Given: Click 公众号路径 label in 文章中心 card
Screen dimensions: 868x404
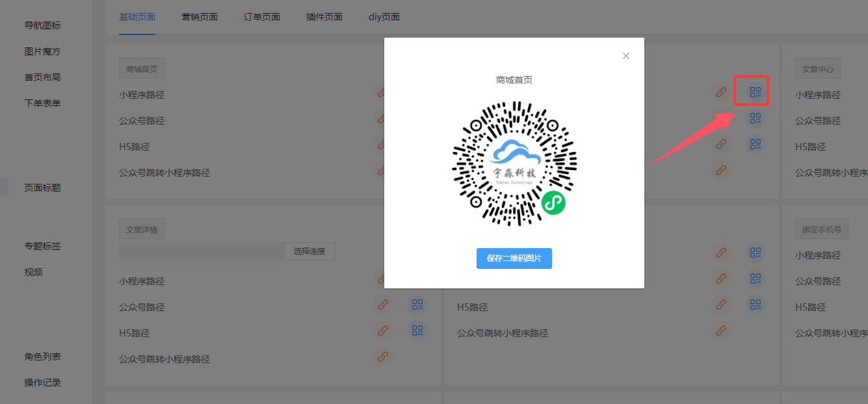Looking at the screenshot, I should [818, 121].
